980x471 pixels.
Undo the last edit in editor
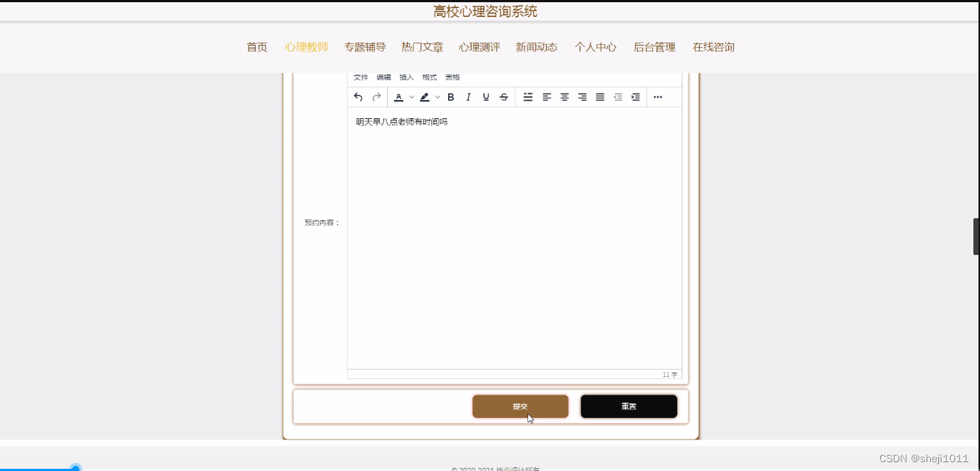pyautogui.click(x=359, y=97)
